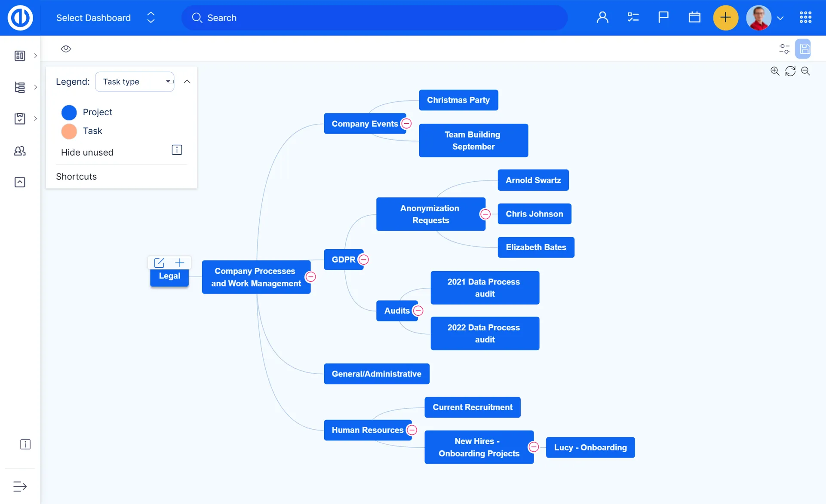Add child node with plus above Legal
The height and width of the screenshot is (504, 826).
180,263
